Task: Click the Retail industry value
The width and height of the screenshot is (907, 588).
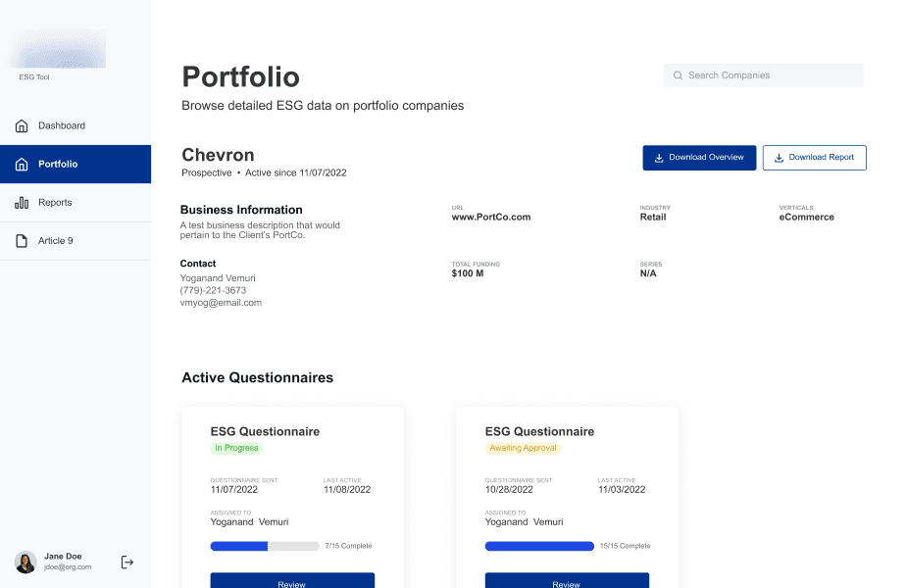Action: tap(653, 218)
